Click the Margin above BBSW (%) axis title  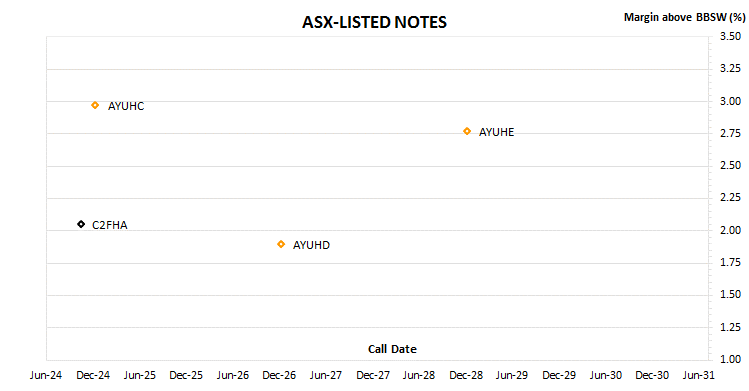(684, 17)
